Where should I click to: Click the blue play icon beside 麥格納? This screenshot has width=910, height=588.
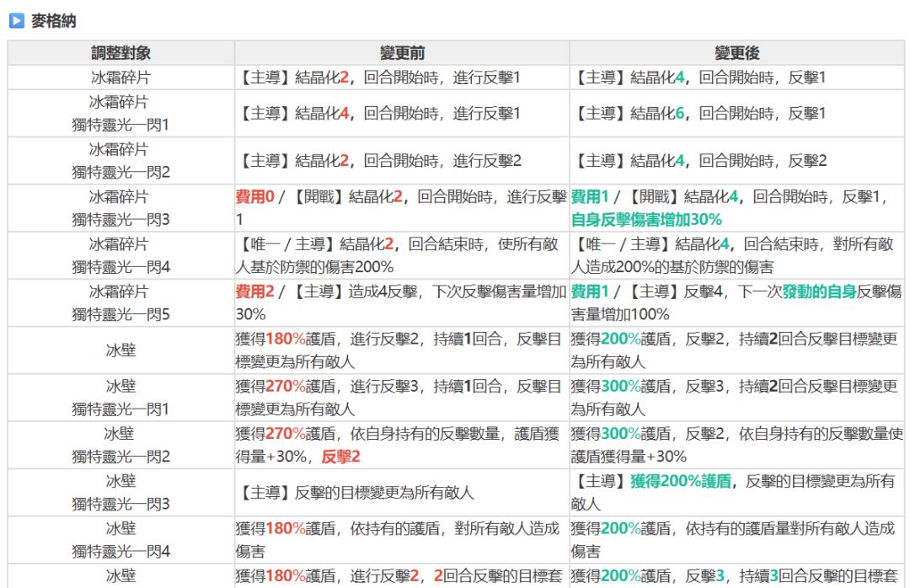(x=16, y=21)
